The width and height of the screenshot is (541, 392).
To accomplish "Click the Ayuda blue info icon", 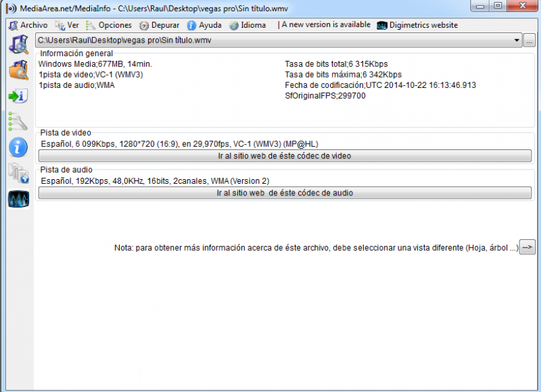I will 191,25.
